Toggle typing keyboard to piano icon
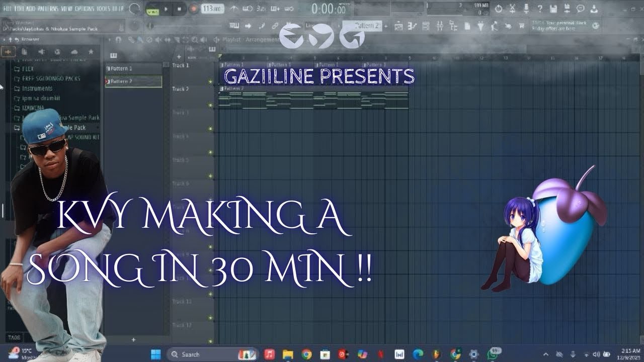This screenshot has width=644, height=362. 234,25
